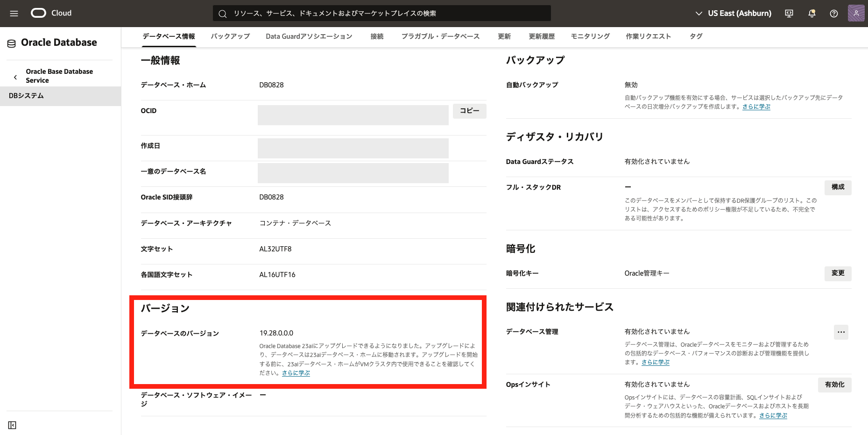
Task: Collapse the sidebar using bottom-left icon
Action: click(12, 425)
